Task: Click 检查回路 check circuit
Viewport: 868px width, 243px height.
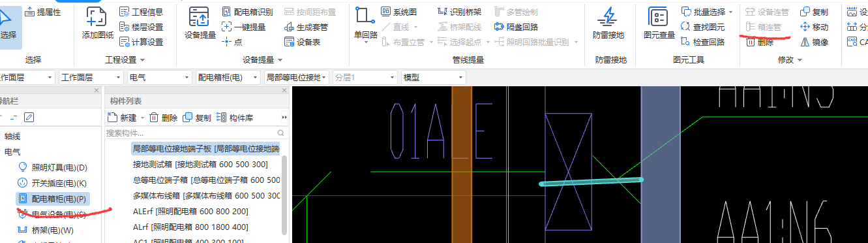Action: [703, 42]
